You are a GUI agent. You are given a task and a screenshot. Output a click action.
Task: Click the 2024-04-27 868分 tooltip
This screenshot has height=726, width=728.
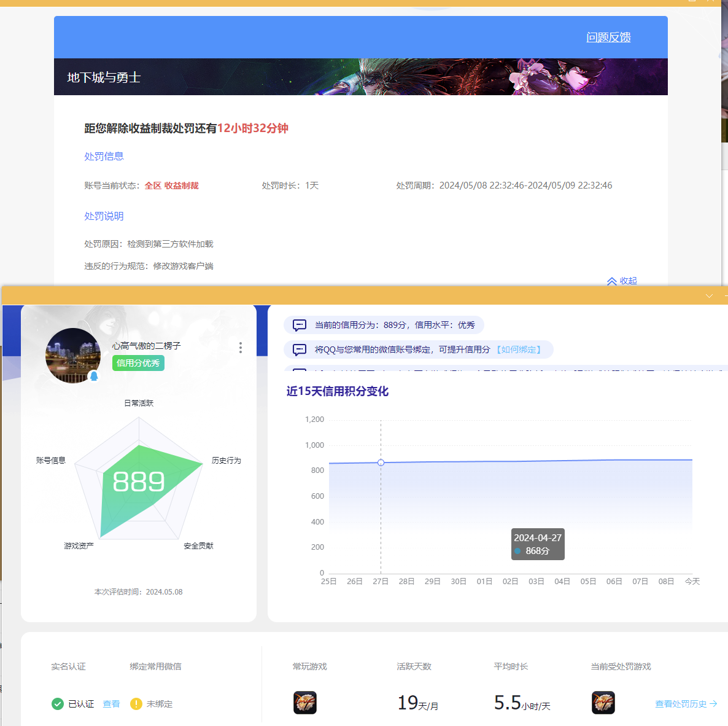[x=538, y=544]
